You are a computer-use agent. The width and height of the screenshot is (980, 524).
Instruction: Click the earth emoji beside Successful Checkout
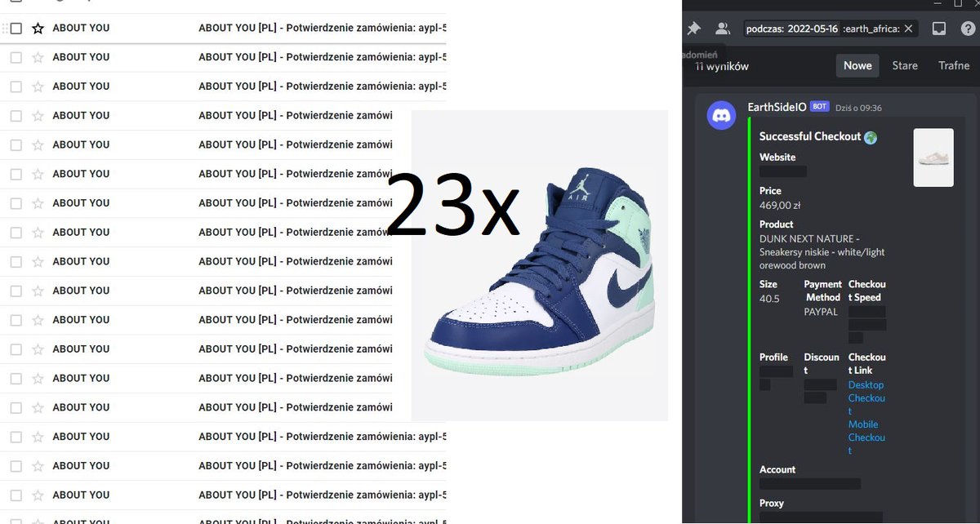click(871, 137)
